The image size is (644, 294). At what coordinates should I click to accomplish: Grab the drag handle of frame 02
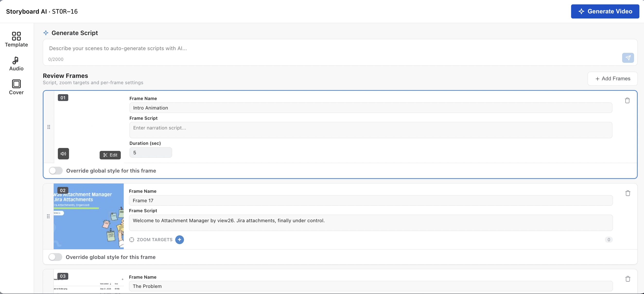pyautogui.click(x=48, y=216)
